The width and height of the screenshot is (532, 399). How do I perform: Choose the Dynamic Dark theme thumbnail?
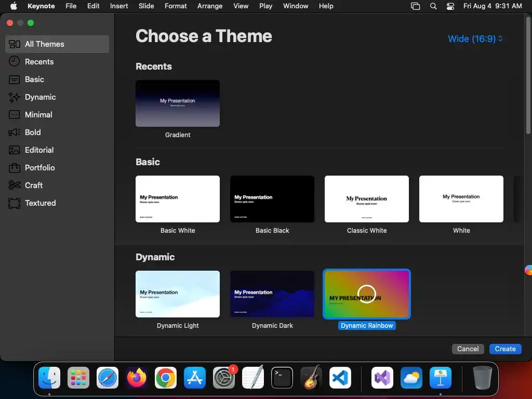(272, 294)
